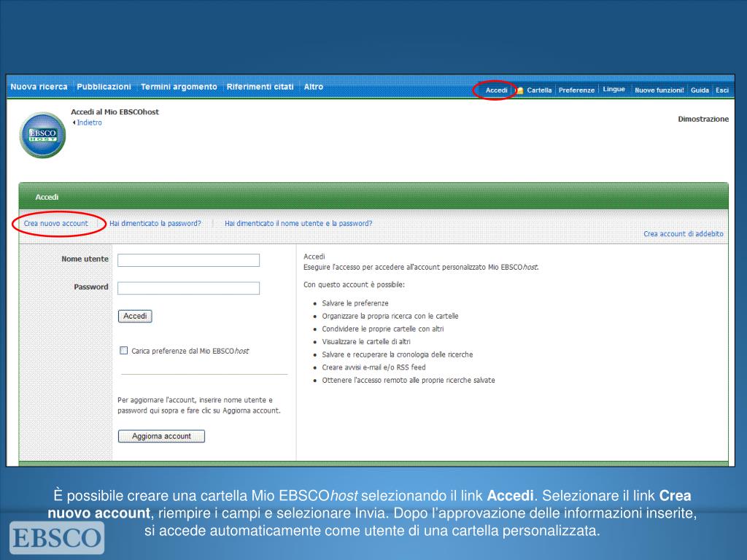Click the Nuove funzioni! link
Screen dimensions: 747x560
(659, 90)
